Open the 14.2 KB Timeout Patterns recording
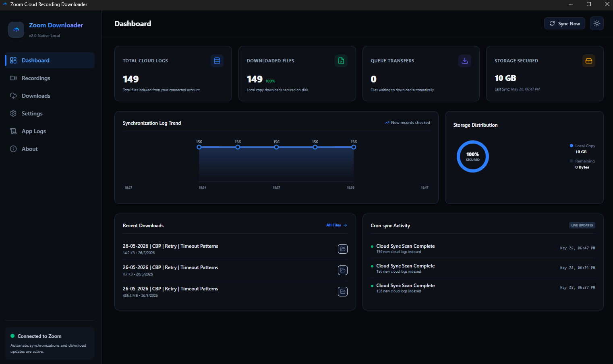This screenshot has width=613, height=364. point(170,246)
